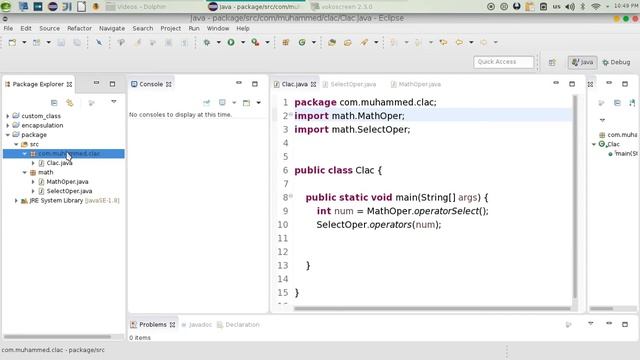
Task: Select Clac.java in Package Explorer
Action: [59, 163]
